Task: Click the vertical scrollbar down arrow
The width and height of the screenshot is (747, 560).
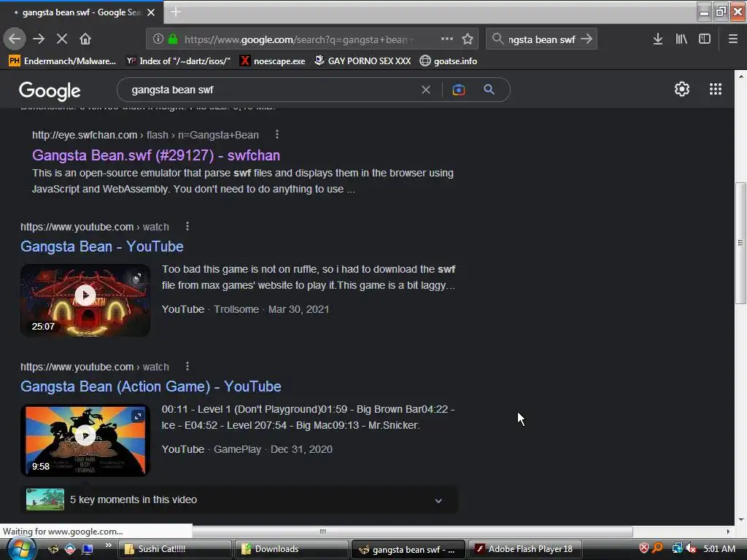Action: pyautogui.click(x=741, y=519)
